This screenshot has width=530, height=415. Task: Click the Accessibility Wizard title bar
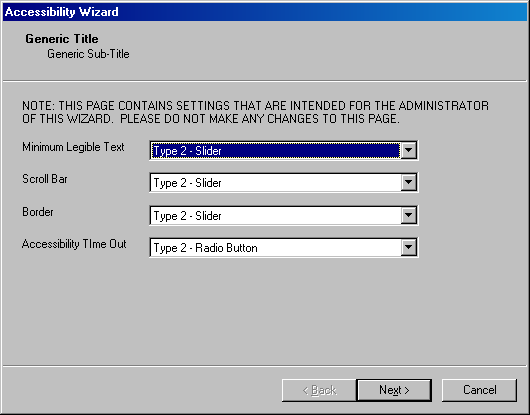click(265, 12)
